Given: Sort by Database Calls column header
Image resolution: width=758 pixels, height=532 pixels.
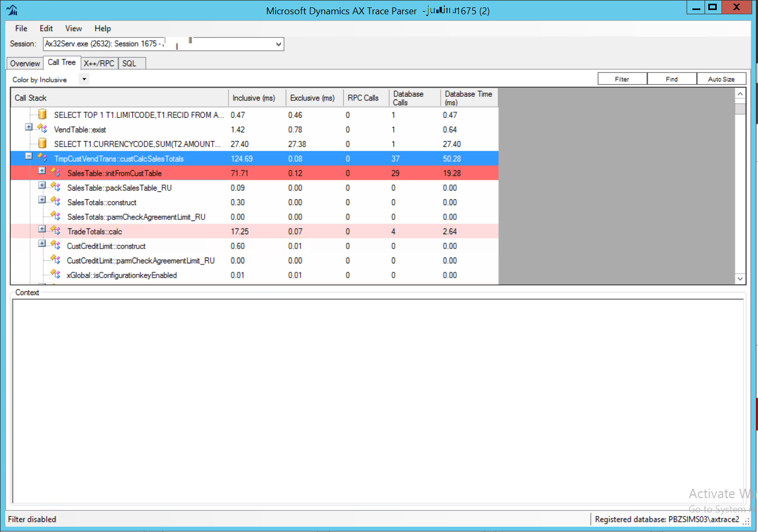Looking at the screenshot, I should click(415, 98).
